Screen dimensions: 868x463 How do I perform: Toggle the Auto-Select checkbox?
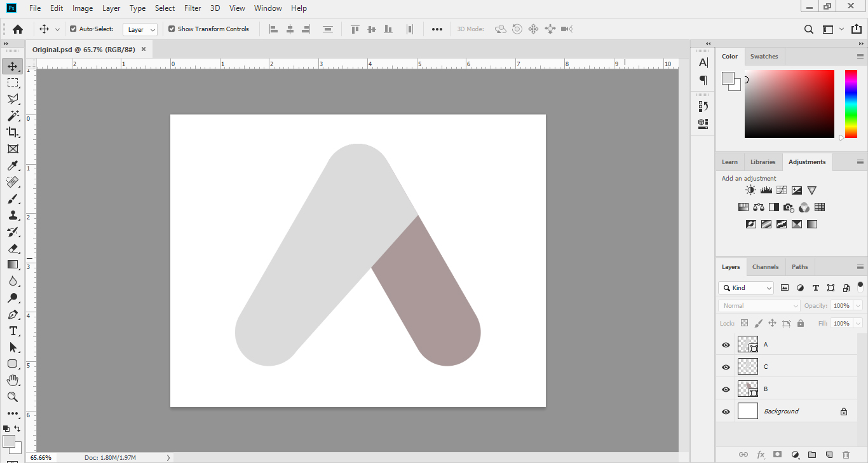[73, 29]
